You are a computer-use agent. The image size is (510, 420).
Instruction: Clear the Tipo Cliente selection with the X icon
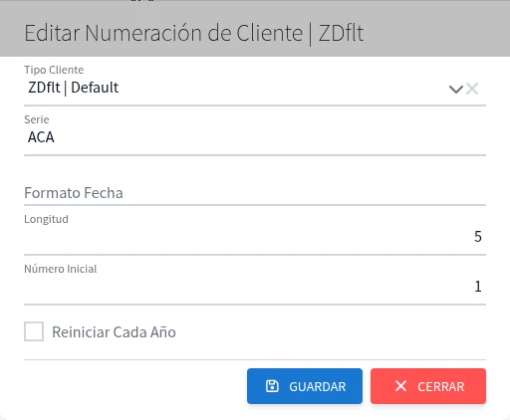click(x=472, y=89)
